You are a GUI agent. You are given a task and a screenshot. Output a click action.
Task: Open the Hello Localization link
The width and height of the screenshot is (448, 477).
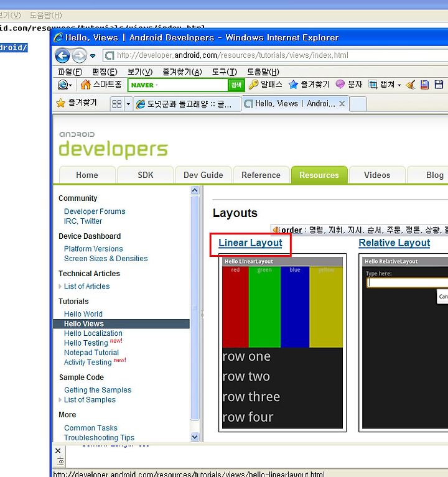pyautogui.click(x=93, y=333)
